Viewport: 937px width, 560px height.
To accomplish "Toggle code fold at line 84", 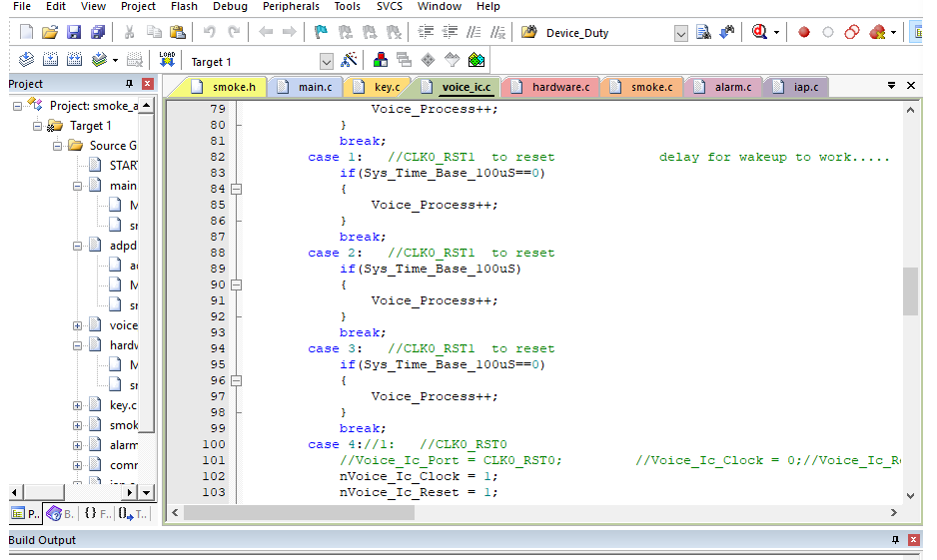I will coord(237,189).
